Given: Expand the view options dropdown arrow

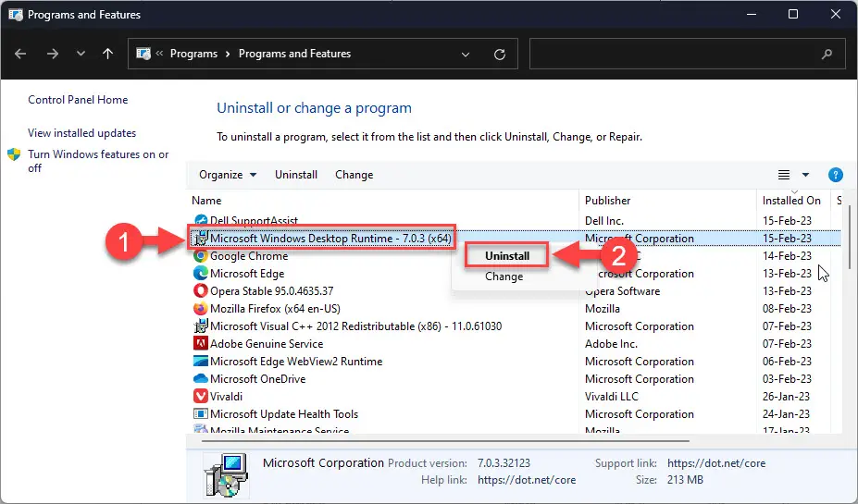Looking at the screenshot, I should pyautogui.click(x=805, y=175).
